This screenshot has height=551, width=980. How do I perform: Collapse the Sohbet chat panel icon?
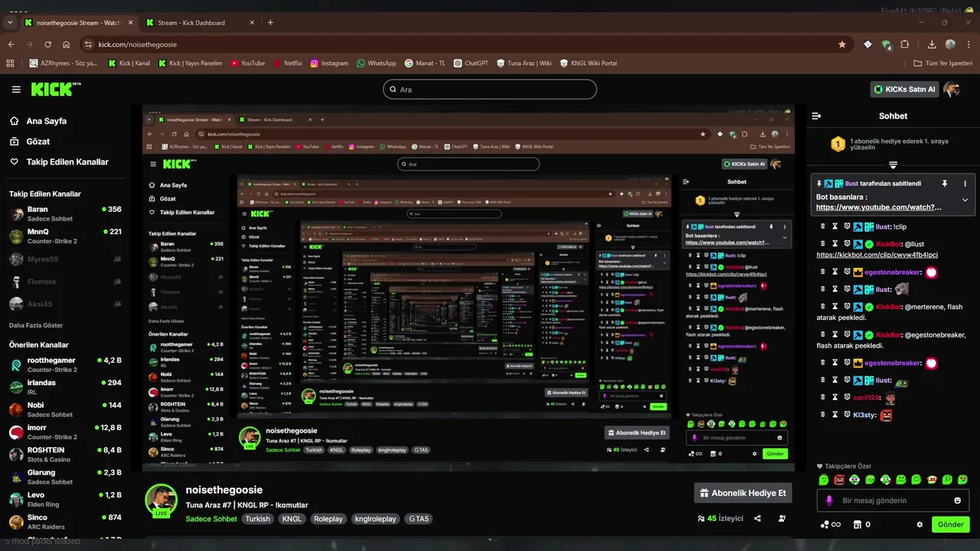click(816, 116)
